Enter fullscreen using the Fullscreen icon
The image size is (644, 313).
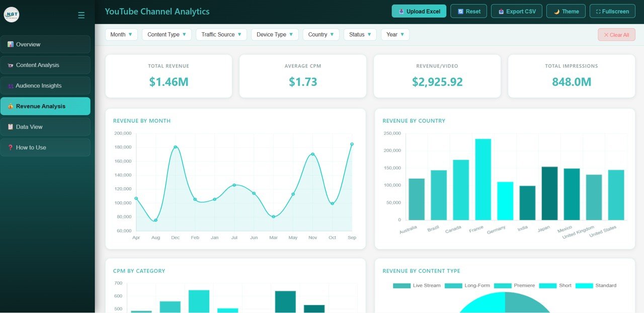pyautogui.click(x=598, y=11)
